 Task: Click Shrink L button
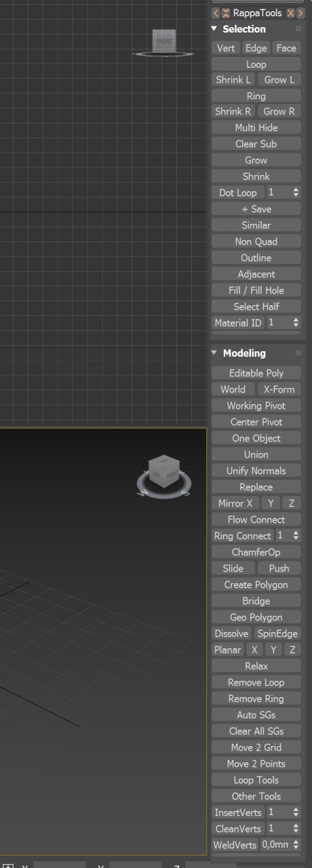pos(233,80)
